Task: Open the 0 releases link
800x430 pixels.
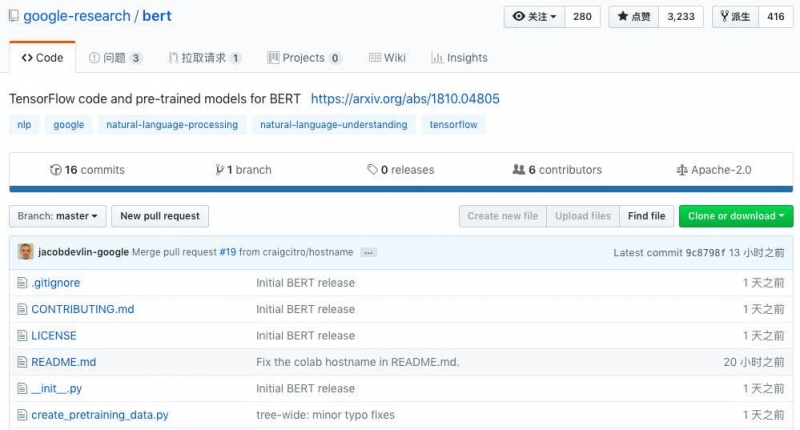Action: tap(401, 170)
